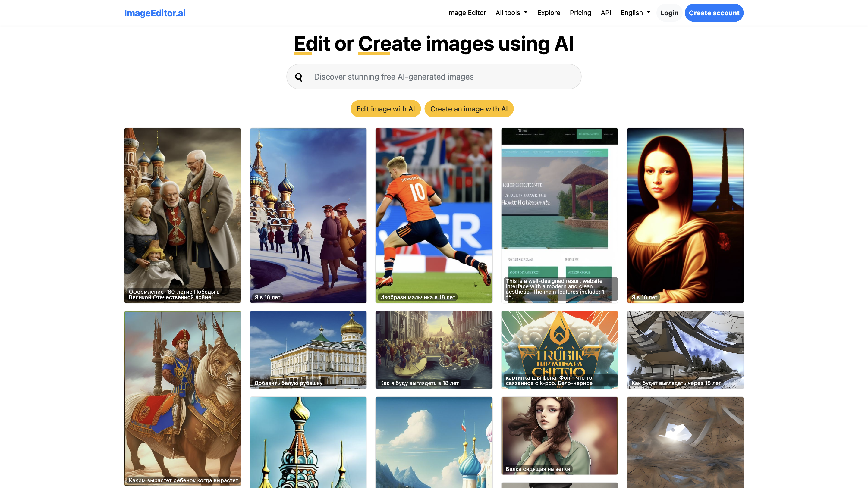Click the magnifying glass search icon

299,77
